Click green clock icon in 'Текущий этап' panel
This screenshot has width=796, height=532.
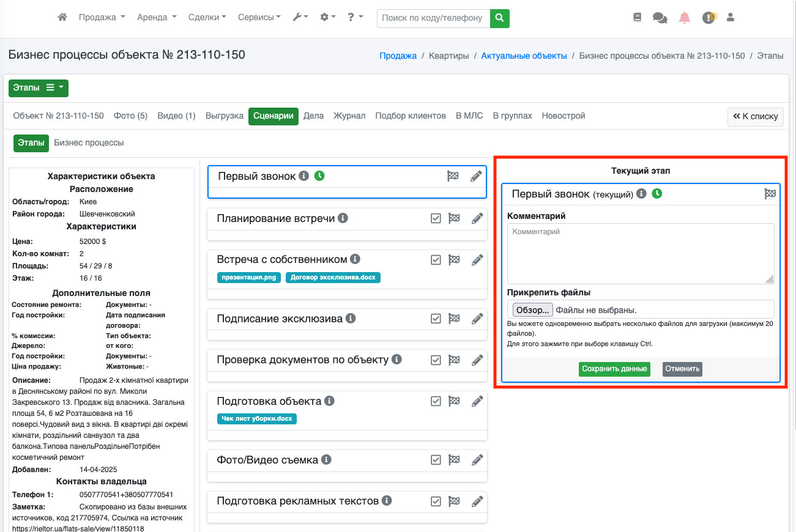(657, 194)
